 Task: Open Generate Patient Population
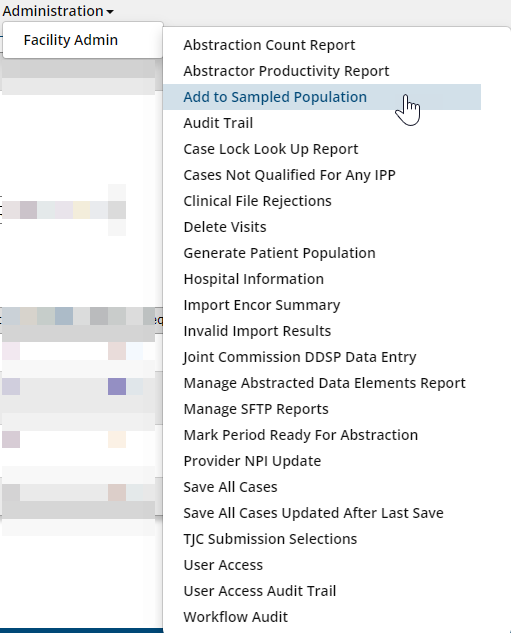pyautogui.click(x=279, y=253)
